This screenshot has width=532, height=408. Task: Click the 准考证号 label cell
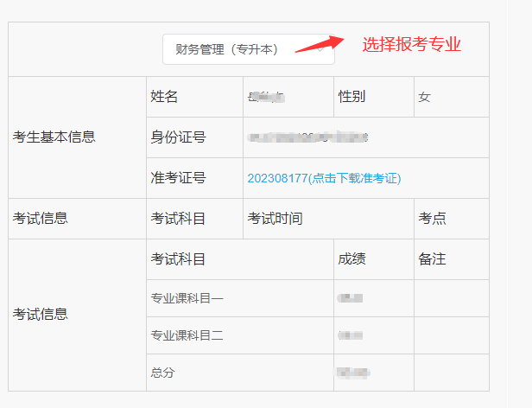(178, 178)
